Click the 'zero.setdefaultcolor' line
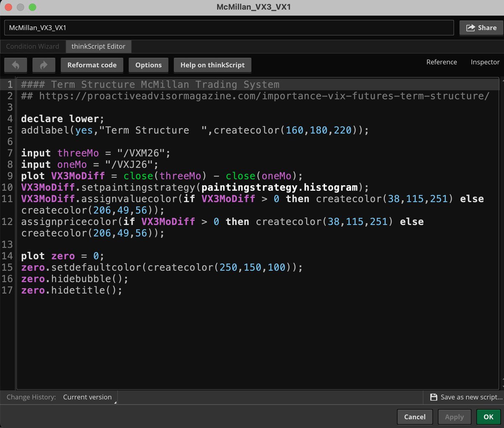Screen dimensions: 504x428 click(162, 268)
